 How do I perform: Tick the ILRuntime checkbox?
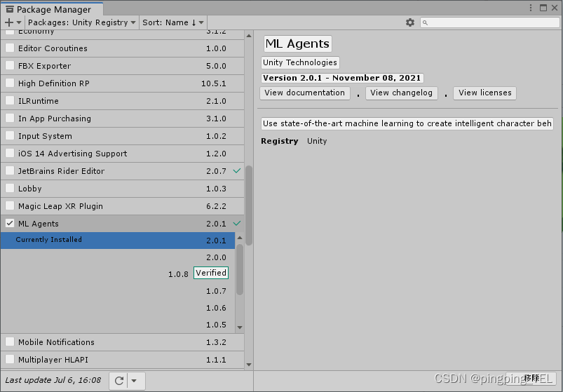10,101
